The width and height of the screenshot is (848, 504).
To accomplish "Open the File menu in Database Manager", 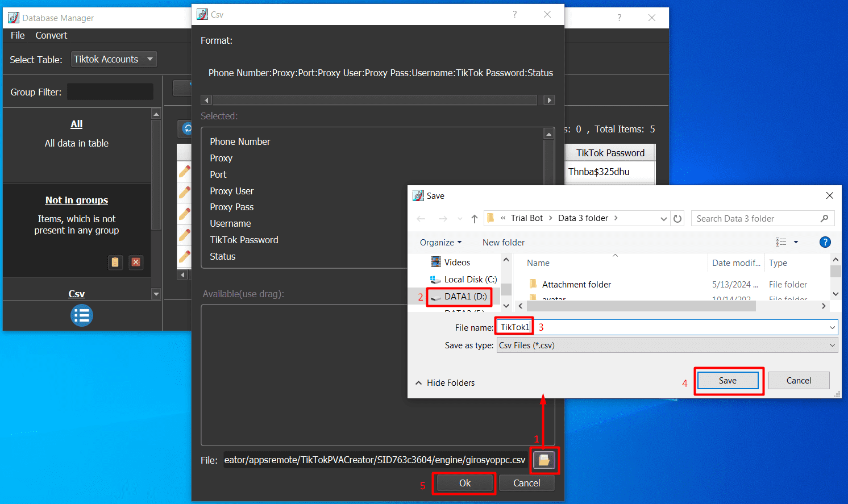I will 18,35.
